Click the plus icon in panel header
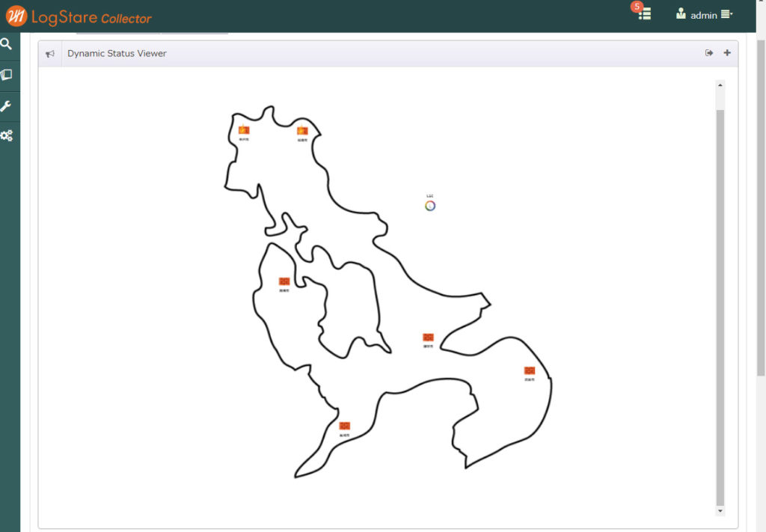The height and width of the screenshot is (532, 766). coord(727,53)
